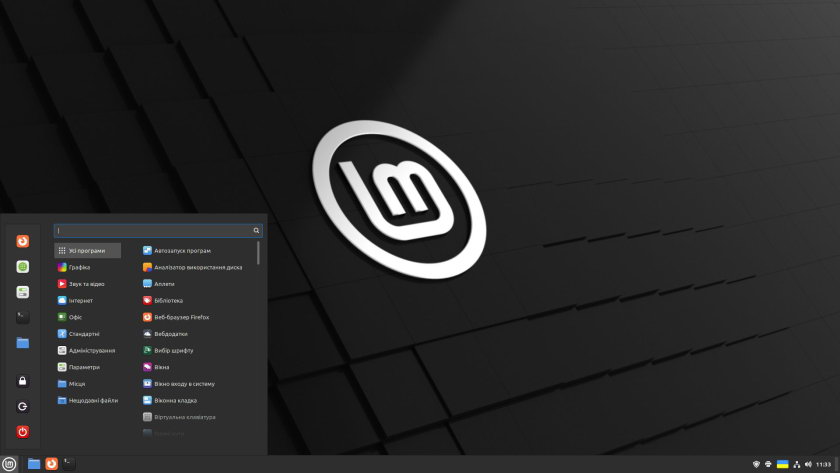Viewport: 840px width, 473px height.
Task: Select the 'Адміністрування' category
Action: pyautogui.click(x=88, y=350)
